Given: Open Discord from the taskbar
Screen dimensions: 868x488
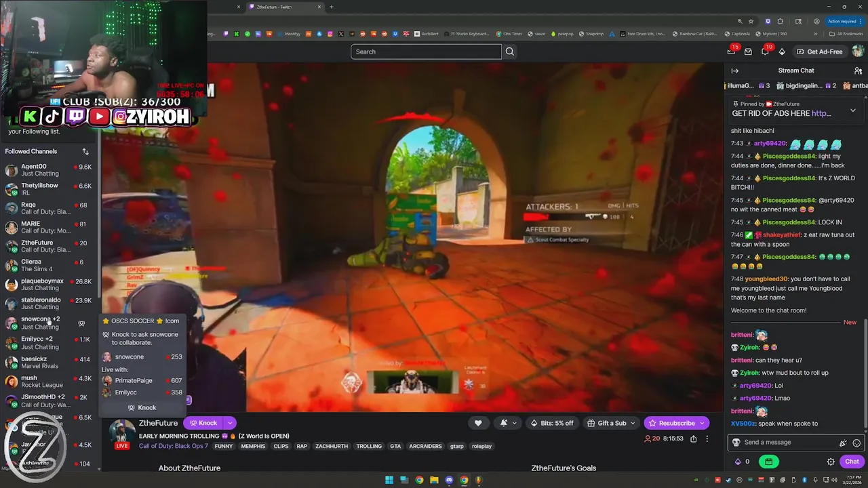Looking at the screenshot, I should tap(449, 480).
